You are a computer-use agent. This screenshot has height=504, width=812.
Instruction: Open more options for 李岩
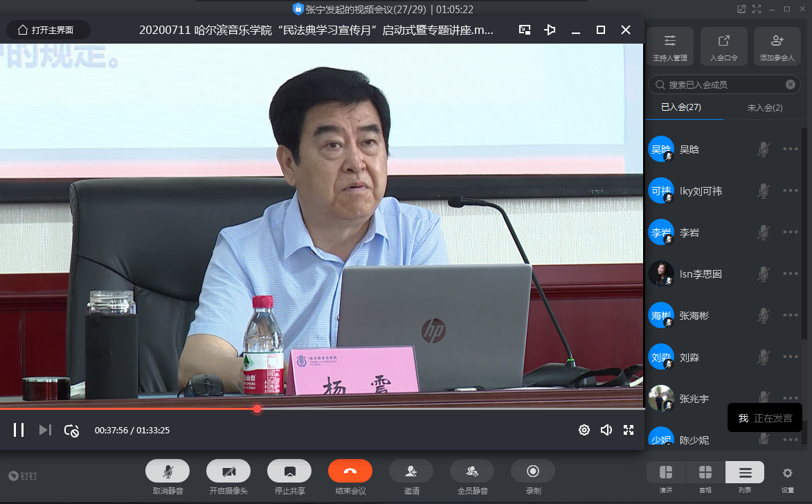tap(791, 232)
